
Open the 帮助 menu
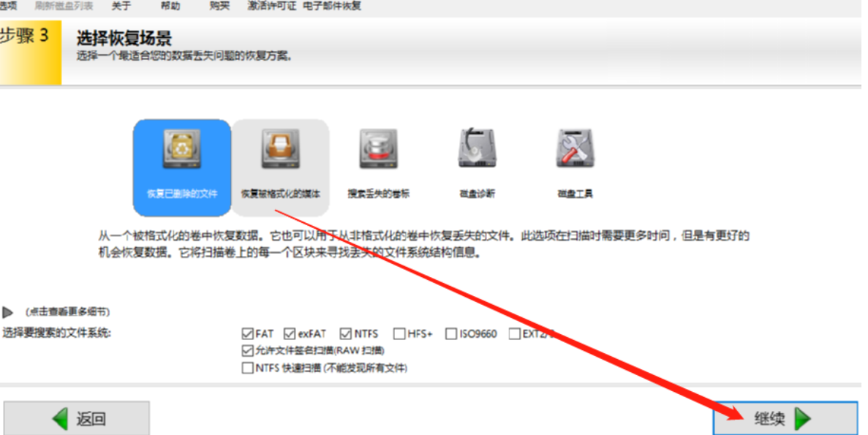point(170,6)
